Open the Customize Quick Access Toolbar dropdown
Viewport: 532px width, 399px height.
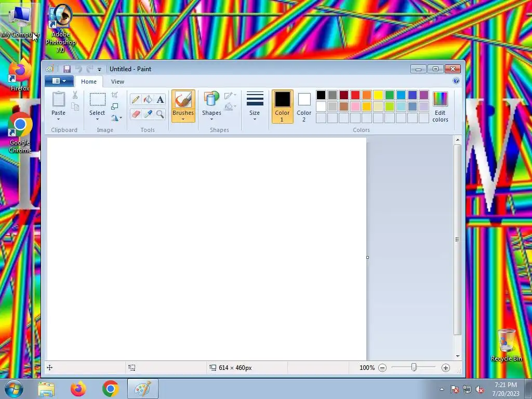(x=99, y=69)
